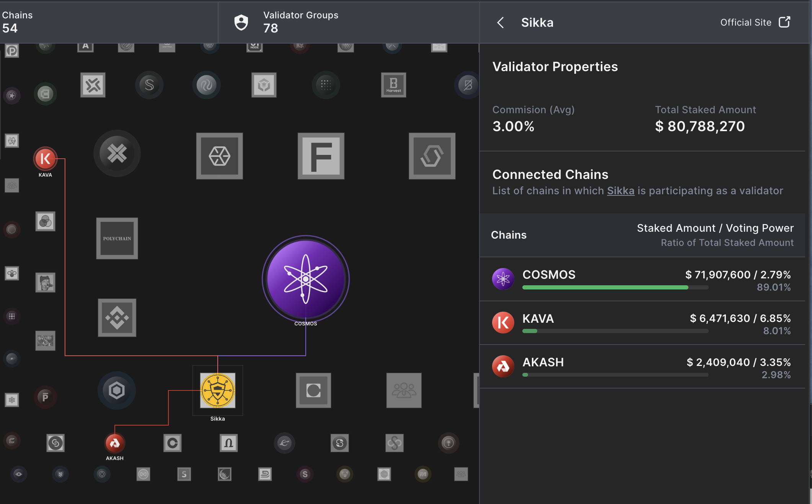This screenshot has height=504, width=812.
Task: Click the validator shield icon in header
Action: [x=241, y=22]
